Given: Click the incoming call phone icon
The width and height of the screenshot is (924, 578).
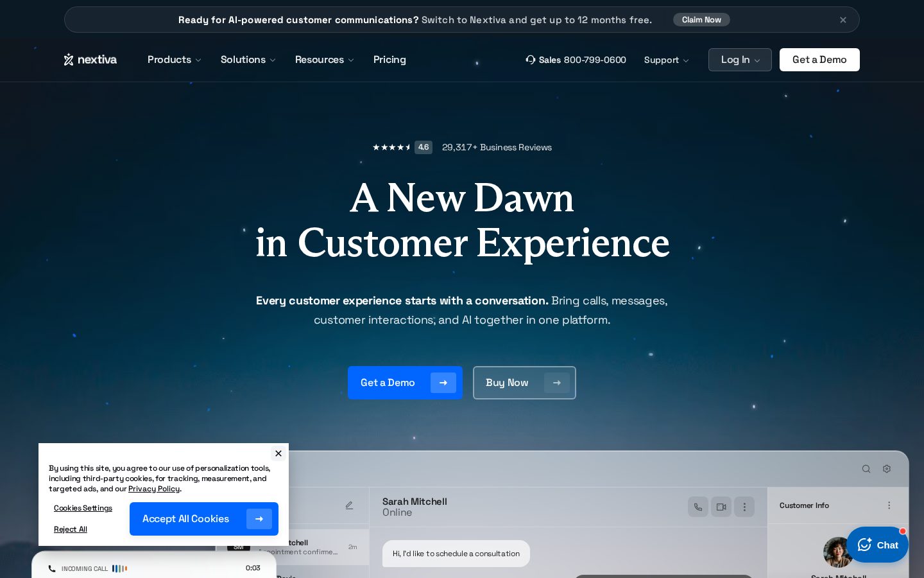Looking at the screenshot, I should click(52, 568).
